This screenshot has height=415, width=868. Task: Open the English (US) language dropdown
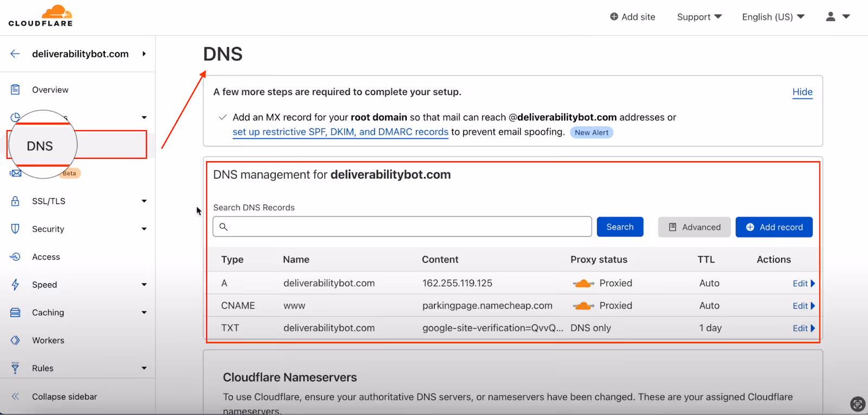773,17
